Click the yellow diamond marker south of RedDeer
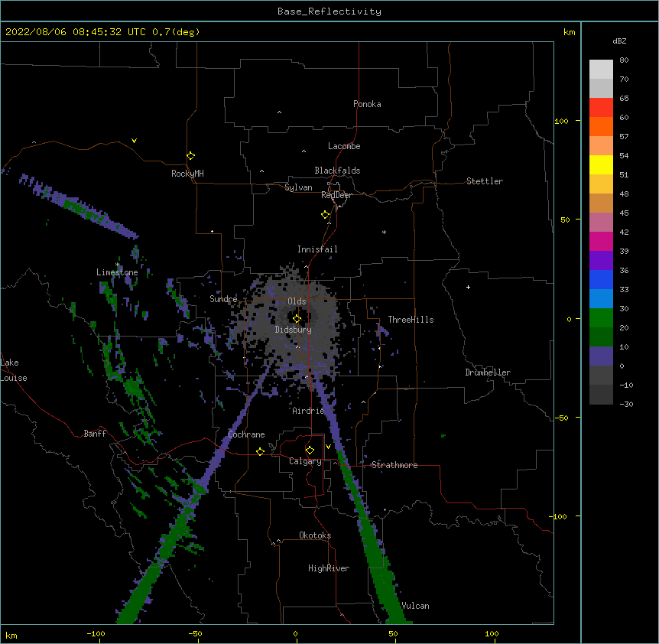Image resolution: width=659 pixels, height=644 pixels. (325, 215)
